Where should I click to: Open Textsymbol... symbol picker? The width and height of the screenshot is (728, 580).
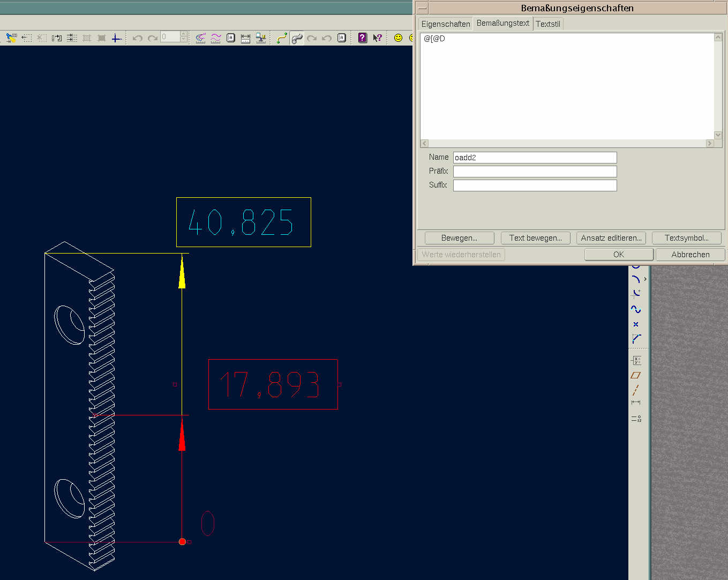pyautogui.click(x=686, y=238)
